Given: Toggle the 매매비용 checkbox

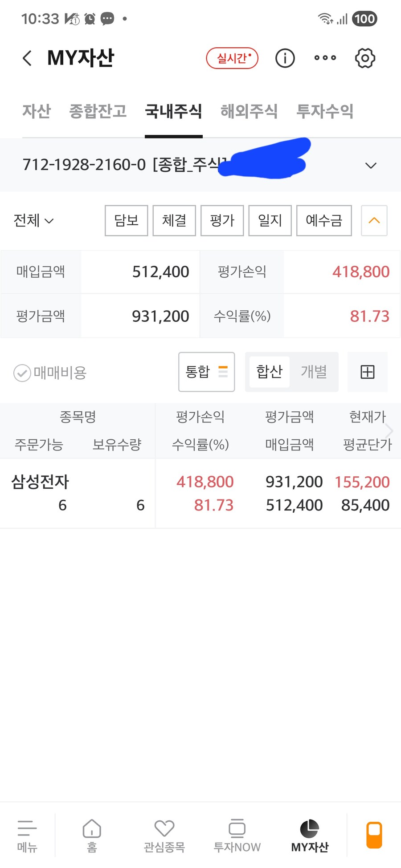Looking at the screenshot, I should 22,373.
